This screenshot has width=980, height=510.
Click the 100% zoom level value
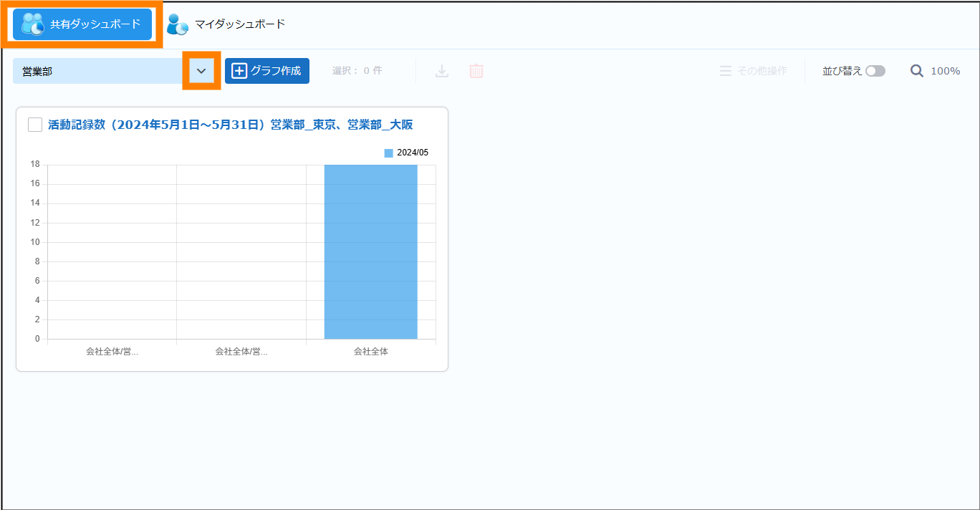point(945,71)
